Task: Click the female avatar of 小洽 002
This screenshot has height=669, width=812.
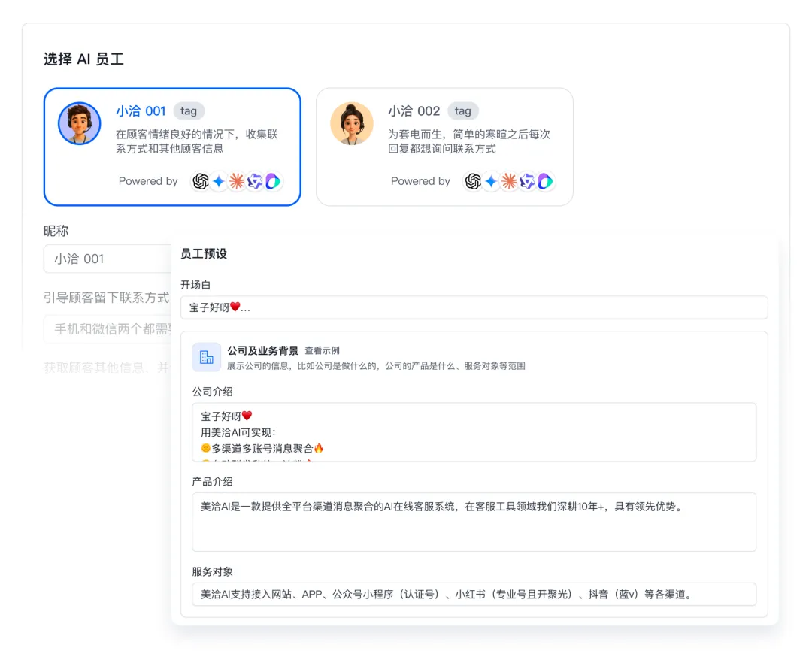Action: pyautogui.click(x=352, y=123)
